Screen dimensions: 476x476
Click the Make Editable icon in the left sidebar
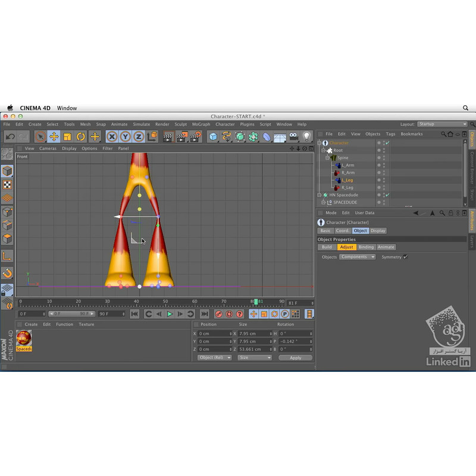(7, 154)
